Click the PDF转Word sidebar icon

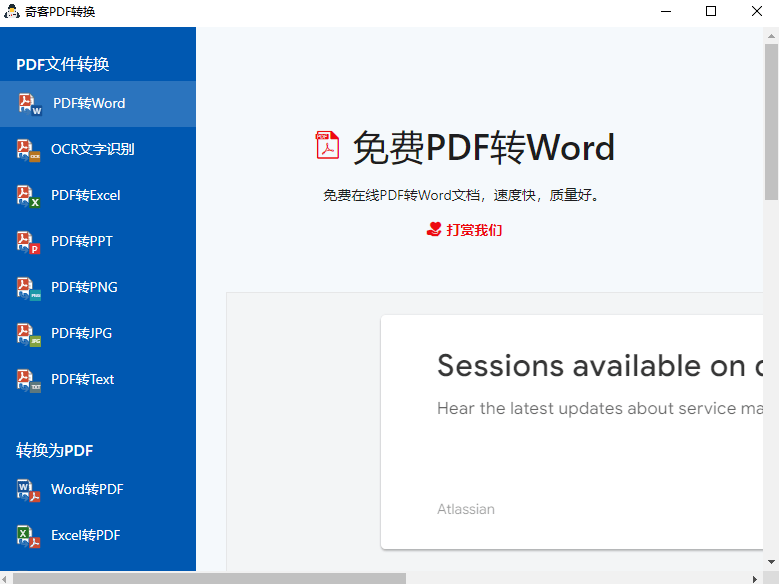point(29,104)
